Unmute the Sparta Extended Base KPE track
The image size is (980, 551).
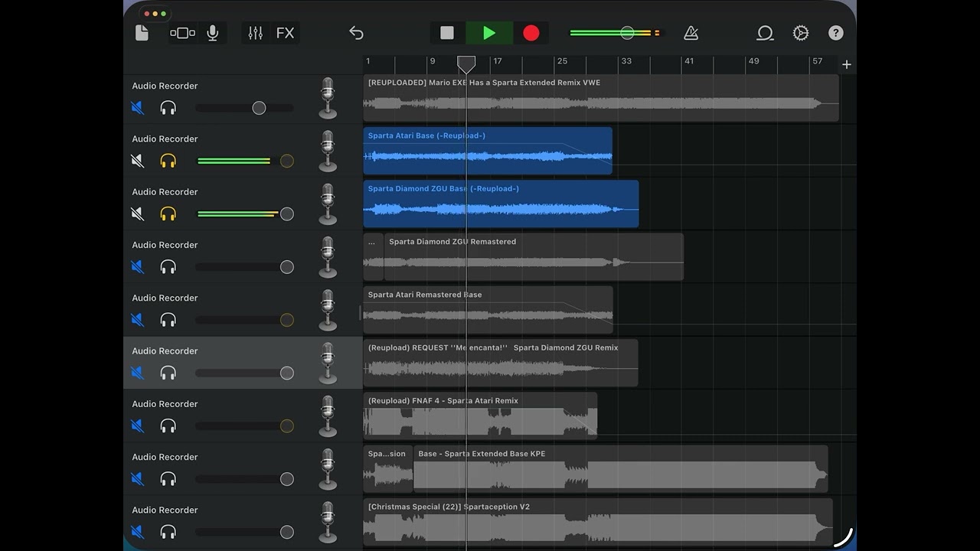pos(138,479)
